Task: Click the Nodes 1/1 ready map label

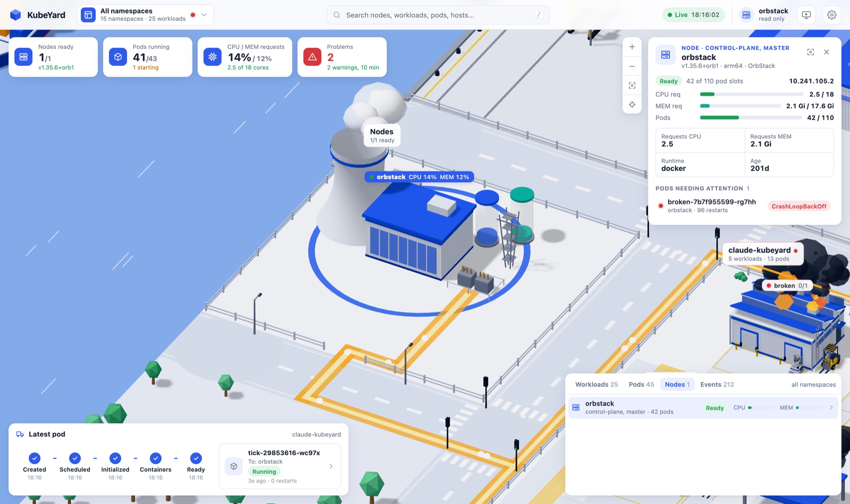Action: click(382, 135)
